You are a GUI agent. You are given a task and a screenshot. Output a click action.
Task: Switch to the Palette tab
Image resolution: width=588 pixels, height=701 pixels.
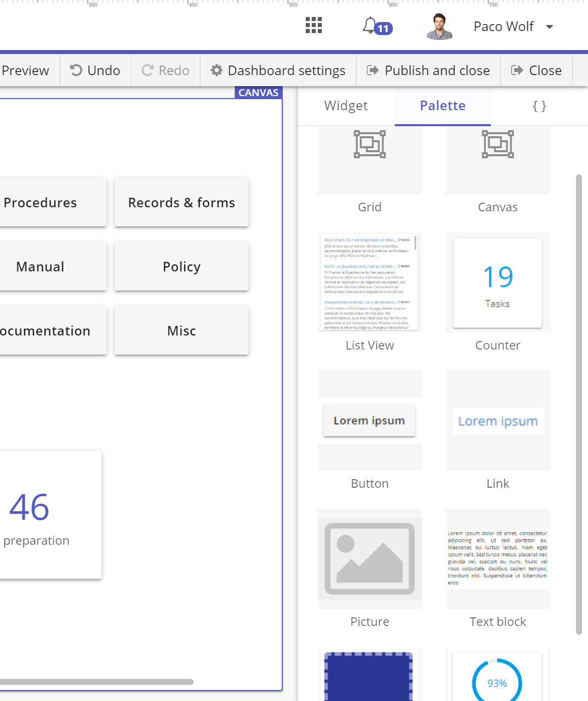click(x=443, y=106)
